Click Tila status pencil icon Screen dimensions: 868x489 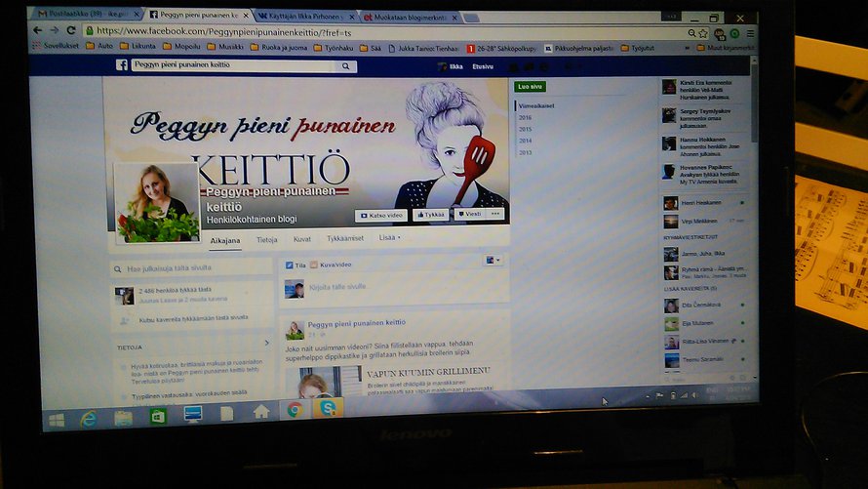[x=289, y=265]
